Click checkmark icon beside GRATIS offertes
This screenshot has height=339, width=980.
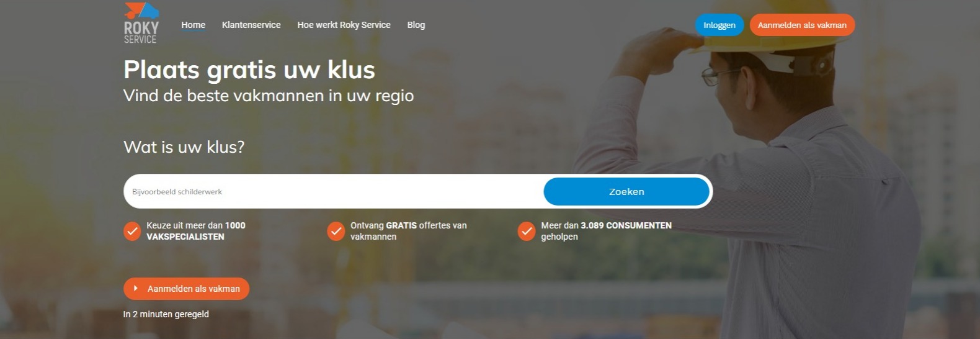[336, 231]
